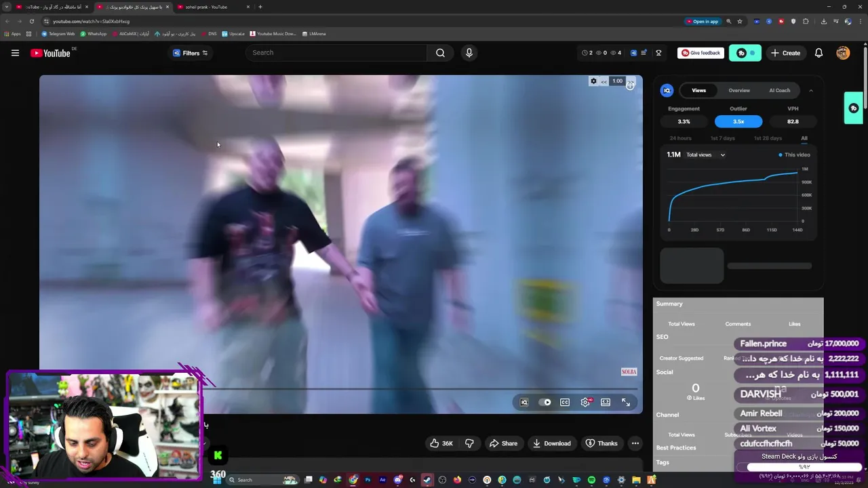Click the vidIQ logo in side panel
The width and height of the screenshot is (868, 488).
tap(667, 90)
